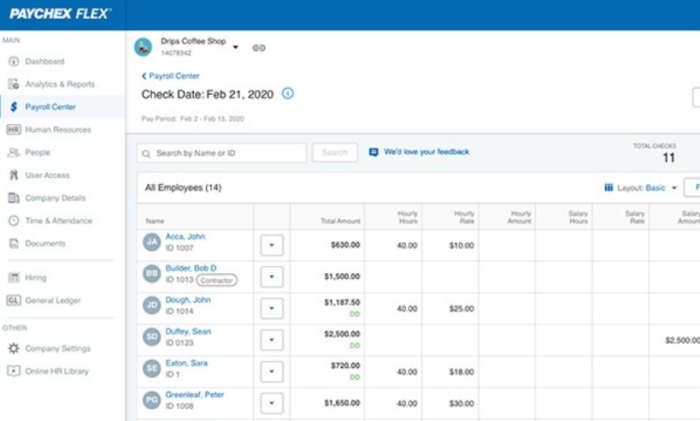Open employee link Eaton, Sara

click(x=186, y=363)
